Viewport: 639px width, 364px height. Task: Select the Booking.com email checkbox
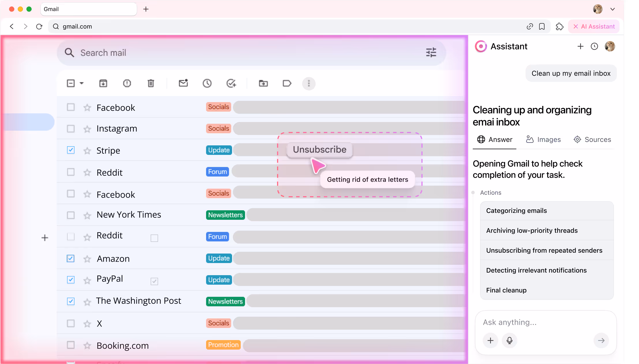tap(71, 345)
